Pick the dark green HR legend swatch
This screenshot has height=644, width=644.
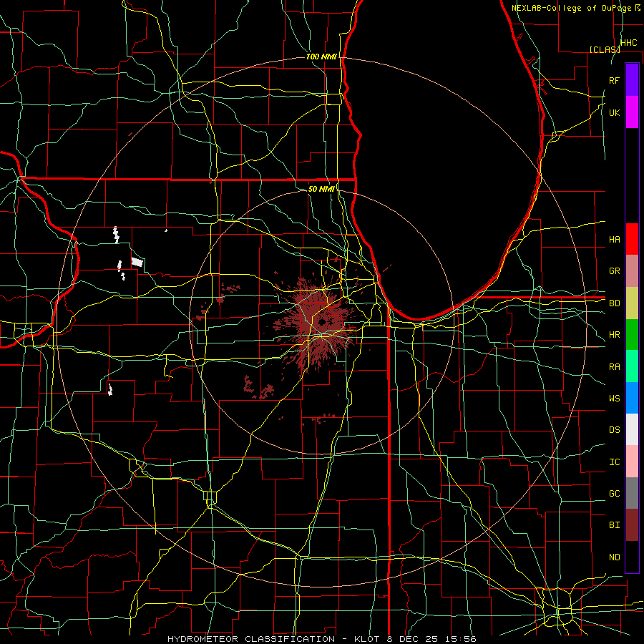tap(632, 335)
